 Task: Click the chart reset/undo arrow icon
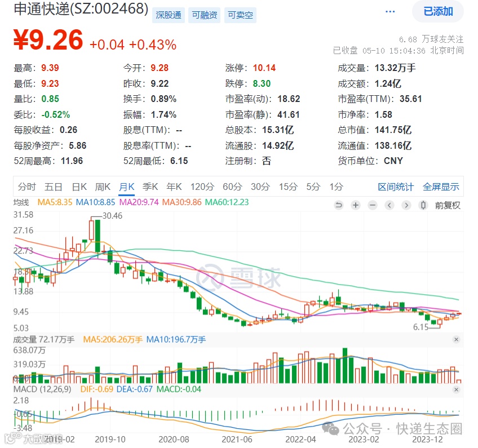[x=338, y=205]
